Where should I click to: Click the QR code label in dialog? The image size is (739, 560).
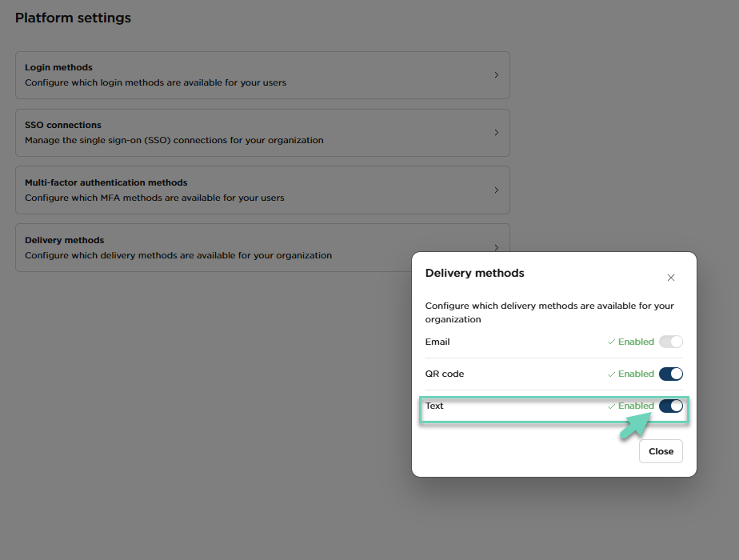click(444, 374)
